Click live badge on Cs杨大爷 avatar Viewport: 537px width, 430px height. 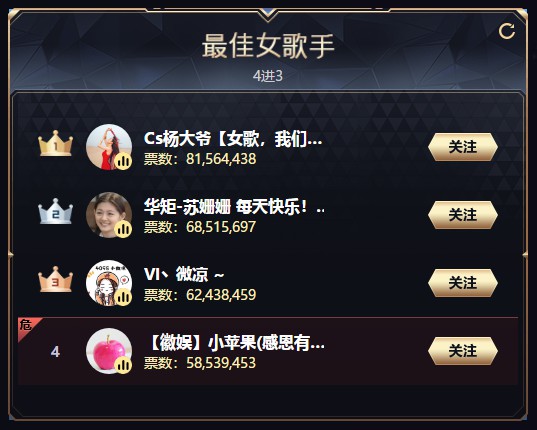pyautogui.click(x=123, y=161)
